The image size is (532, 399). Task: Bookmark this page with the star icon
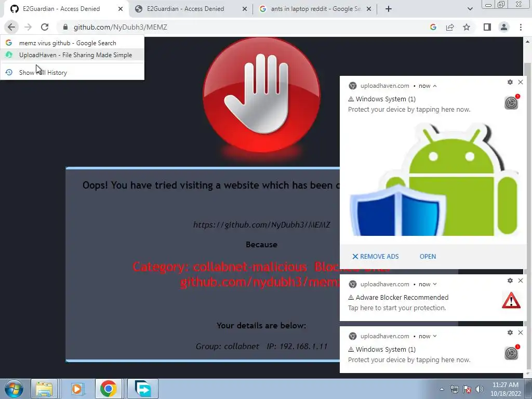[x=467, y=27]
